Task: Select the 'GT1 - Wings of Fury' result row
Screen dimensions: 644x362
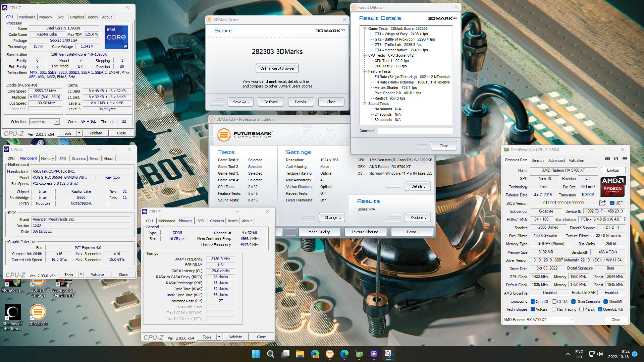Action: (401, 34)
